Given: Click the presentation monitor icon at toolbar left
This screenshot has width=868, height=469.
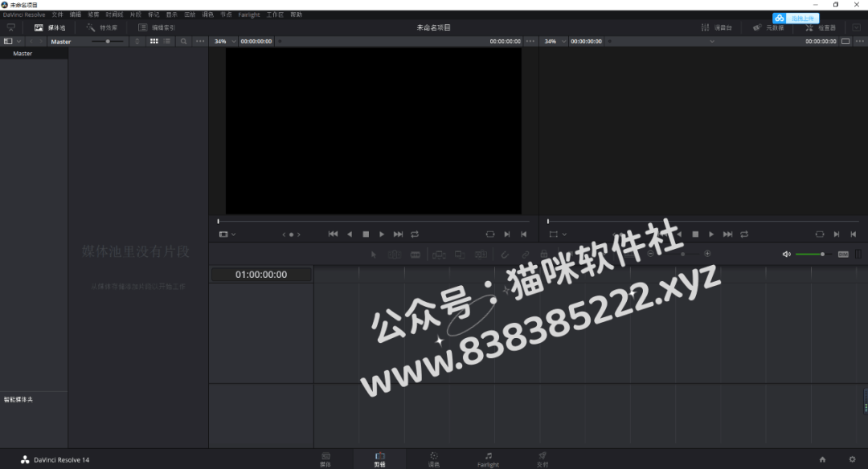Looking at the screenshot, I should [10, 27].
